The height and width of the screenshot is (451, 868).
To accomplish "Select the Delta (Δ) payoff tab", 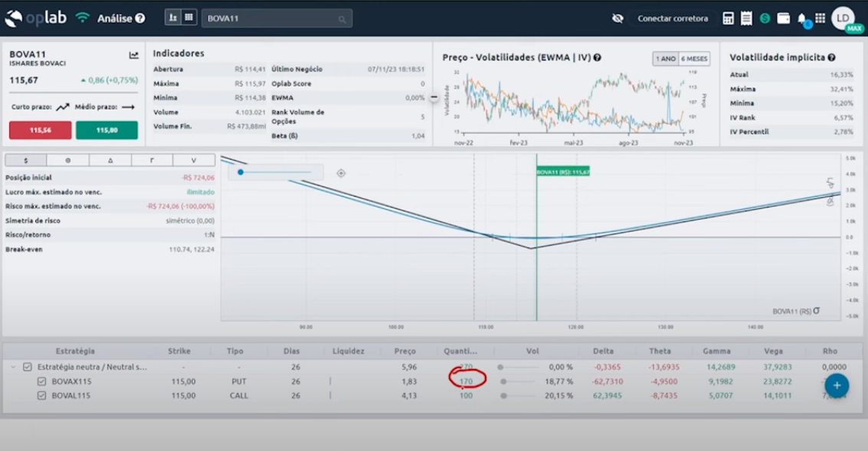I will [110, 160].
